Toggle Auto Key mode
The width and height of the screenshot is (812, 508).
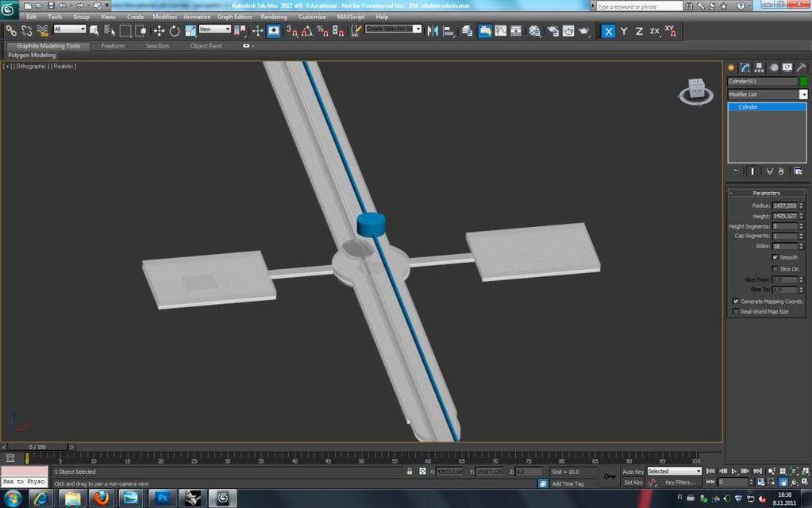click(x=633, y=471)
